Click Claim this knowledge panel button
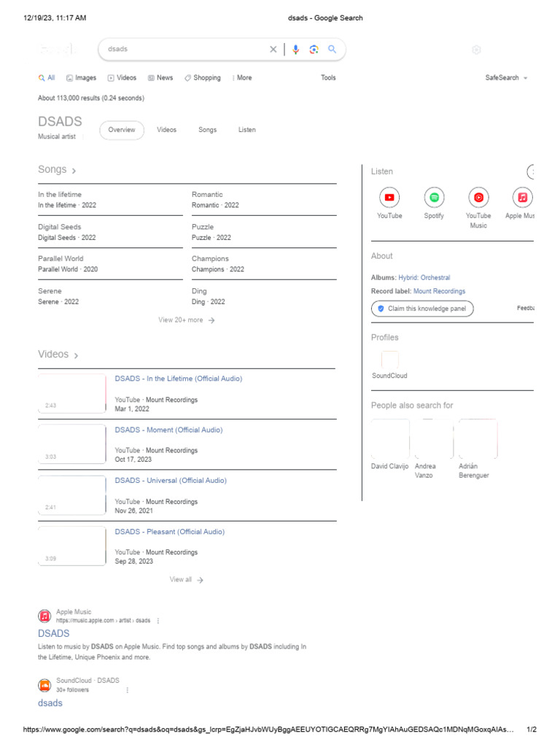The height and width of the screenshot is (747, 560). (422, 309)
